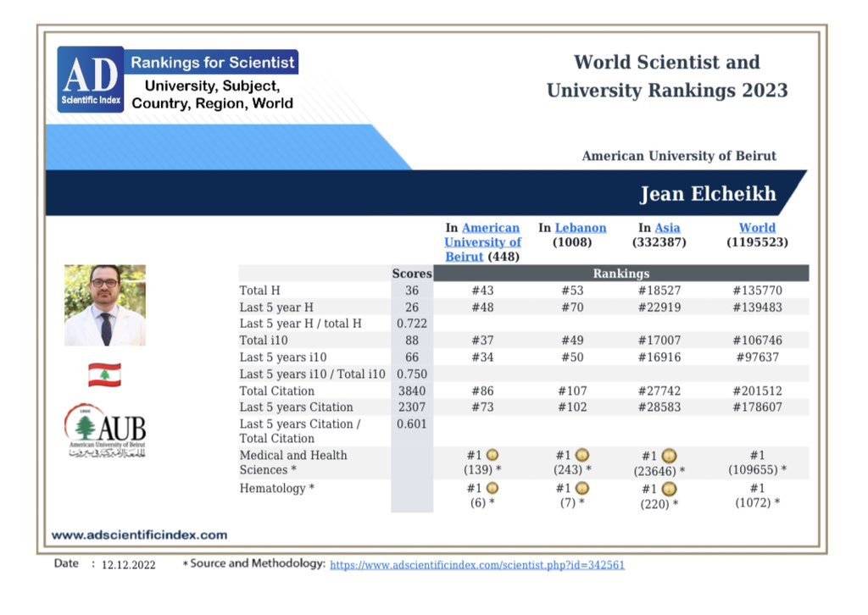868x615 pixels.
Task: Click gold medal in Medical Sciences Asia column
Action: coord(670,457)
